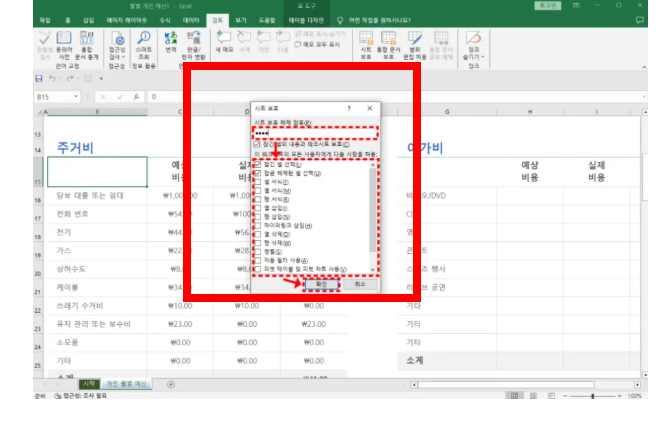Expand Customize Quick Access Toolbar dropdown
This screenshot has width=666, height=445.
pyautogui.click(x=101, y=78)
